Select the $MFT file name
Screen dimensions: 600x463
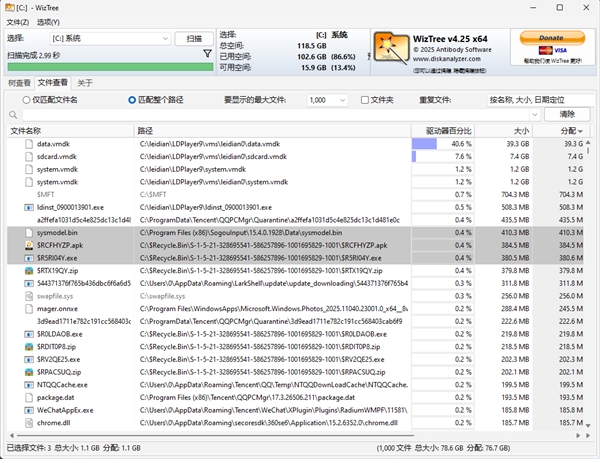click(x=46, y=194)
